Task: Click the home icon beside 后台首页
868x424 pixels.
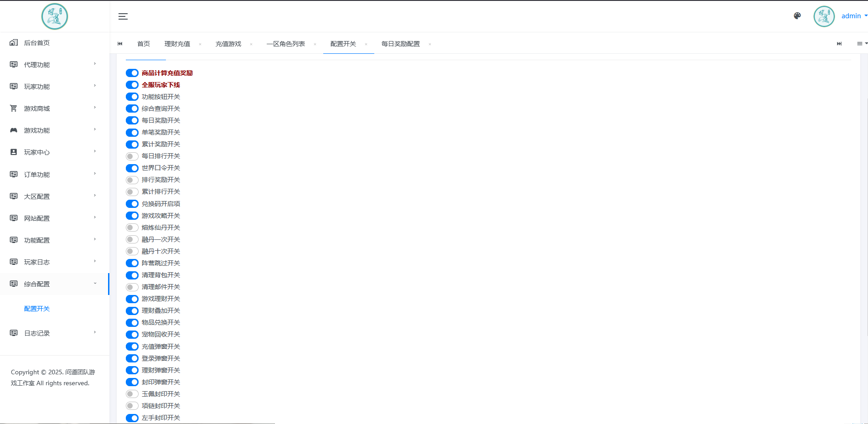Action: click(13, 42)
